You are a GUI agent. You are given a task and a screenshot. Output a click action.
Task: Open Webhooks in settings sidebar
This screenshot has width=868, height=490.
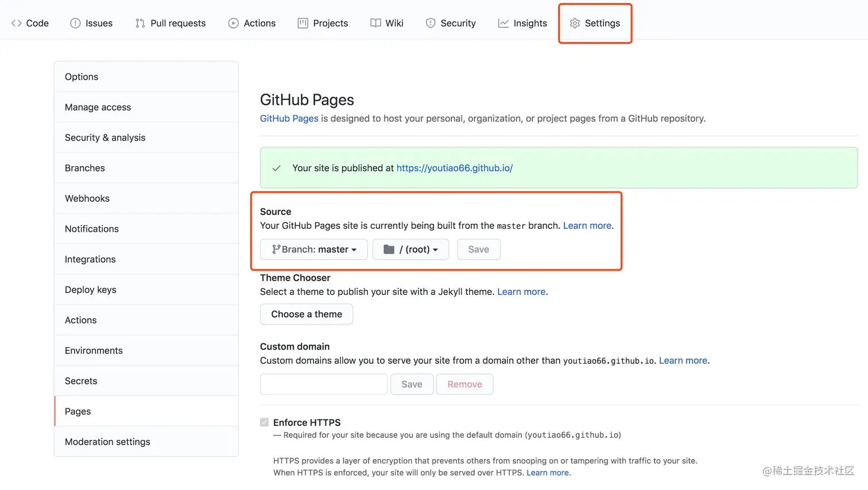click(146, 199)
